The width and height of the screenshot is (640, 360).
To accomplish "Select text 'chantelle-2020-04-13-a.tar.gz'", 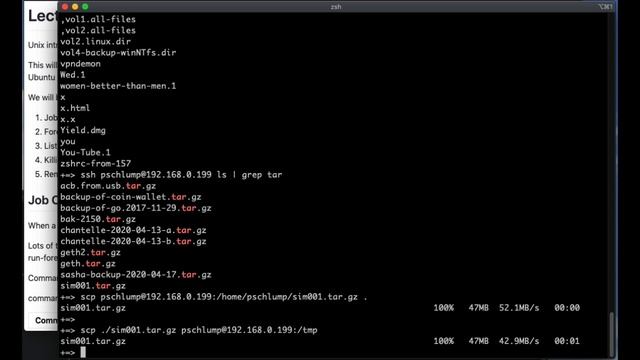I will (x=133, y=230).
